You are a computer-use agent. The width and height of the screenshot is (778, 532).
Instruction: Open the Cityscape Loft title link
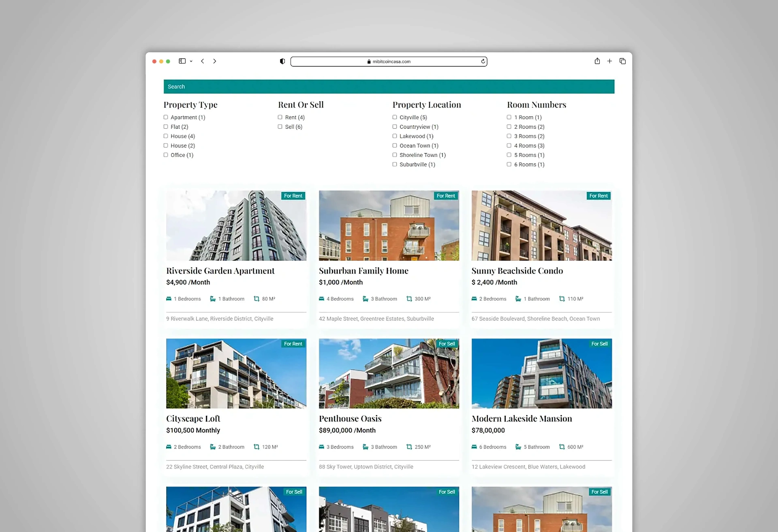pyautogui.click(x=193, y=419)
